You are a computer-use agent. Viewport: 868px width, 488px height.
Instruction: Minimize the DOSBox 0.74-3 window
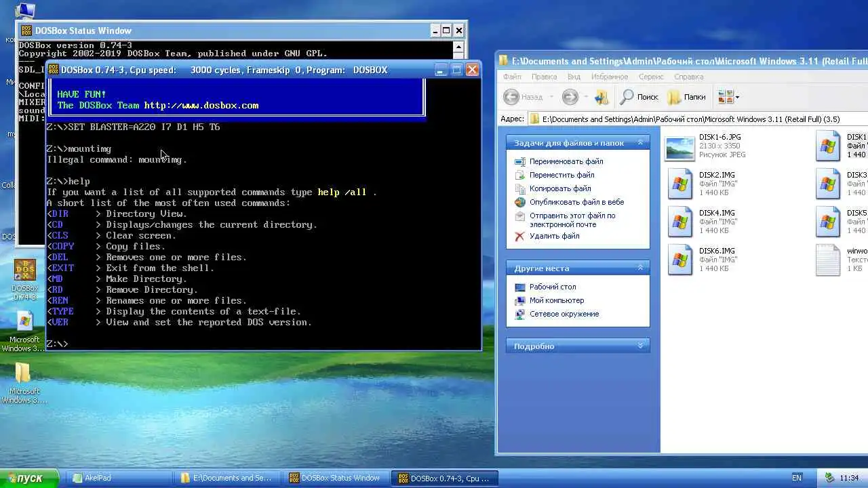(441, 70)
